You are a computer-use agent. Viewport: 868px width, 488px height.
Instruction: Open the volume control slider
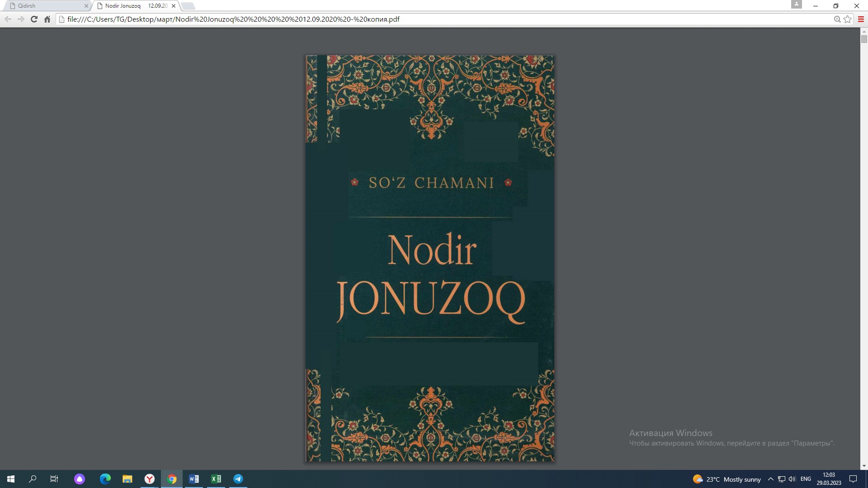[793, 479]
